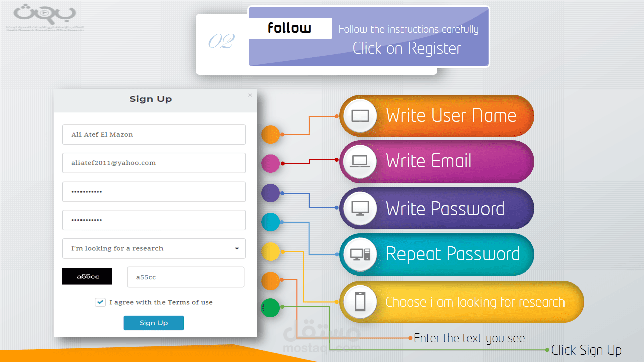The height and width of the screenshot is (362, 644).
Task: Click the blue Sign Up button
Action: (x=153, y=323)
